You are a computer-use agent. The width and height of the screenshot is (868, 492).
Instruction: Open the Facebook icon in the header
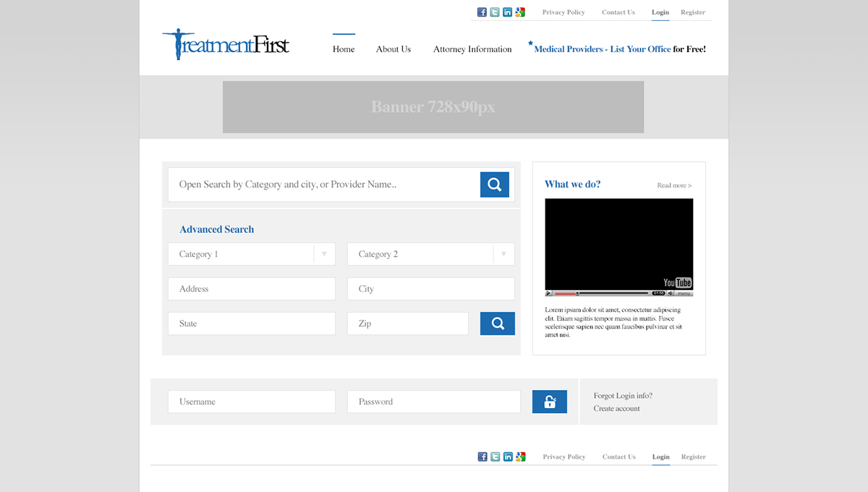[482, 12]
